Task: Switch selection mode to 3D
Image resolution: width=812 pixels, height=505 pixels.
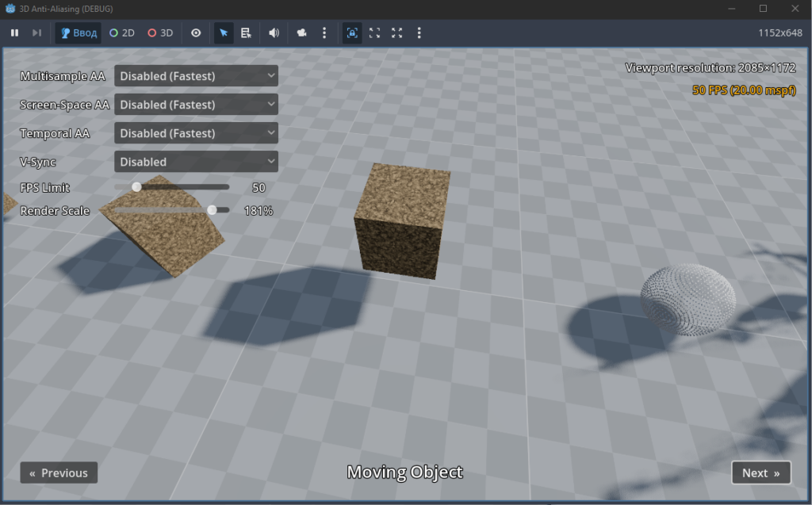Action: coord(160,33)
